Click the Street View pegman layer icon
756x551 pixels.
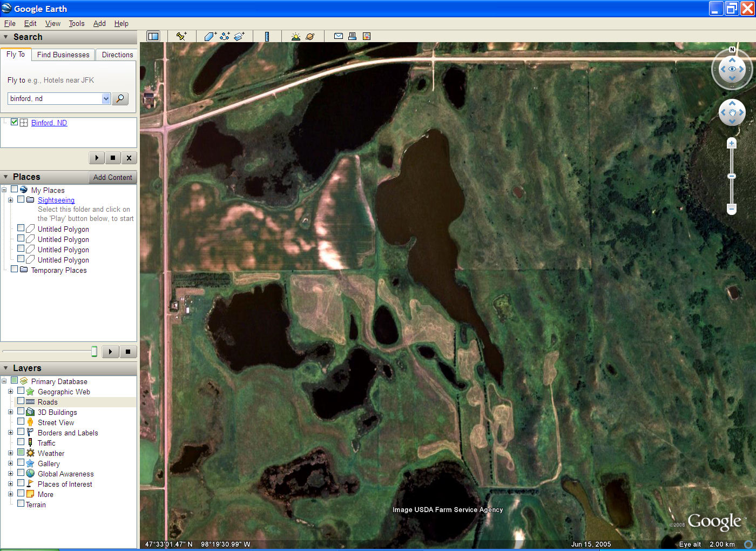[x=30, y=422]
